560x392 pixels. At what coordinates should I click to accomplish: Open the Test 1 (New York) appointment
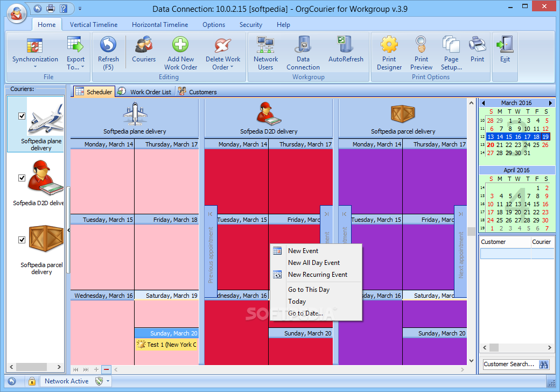click(166, 345)
